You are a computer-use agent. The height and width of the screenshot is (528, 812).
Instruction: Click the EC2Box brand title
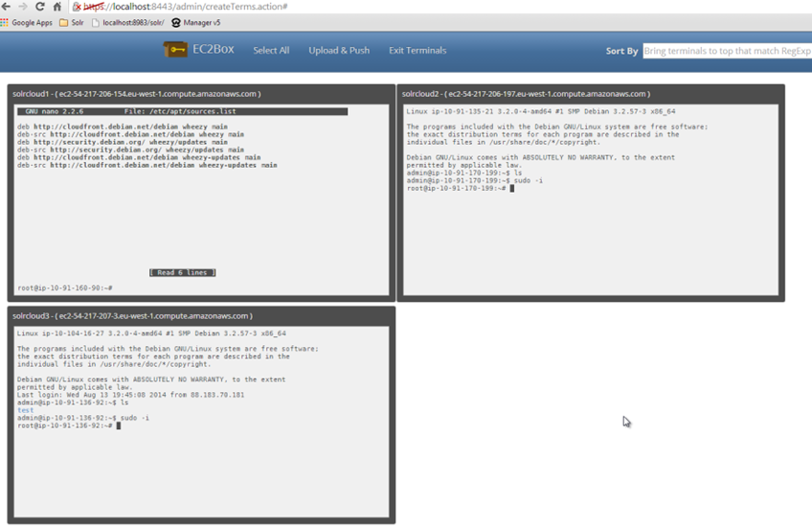click(x=214, y=49)
